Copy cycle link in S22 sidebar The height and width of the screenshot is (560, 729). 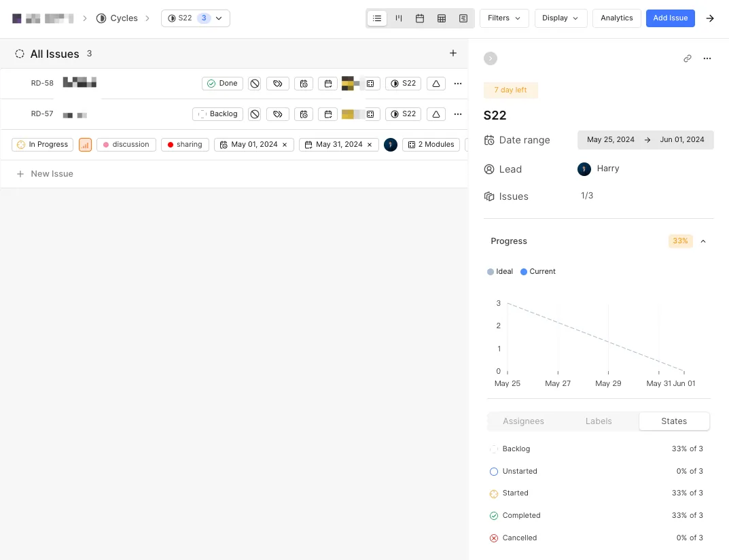coord(687,58)
